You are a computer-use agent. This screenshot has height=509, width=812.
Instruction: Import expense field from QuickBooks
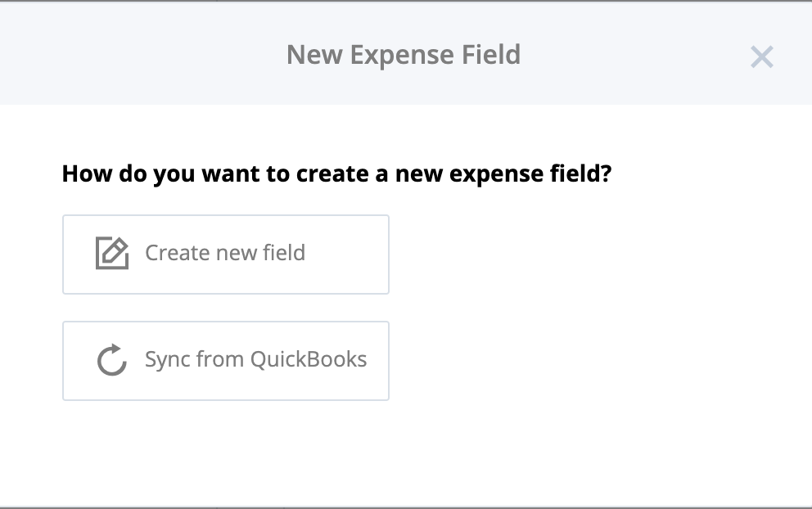click(226, 360)
